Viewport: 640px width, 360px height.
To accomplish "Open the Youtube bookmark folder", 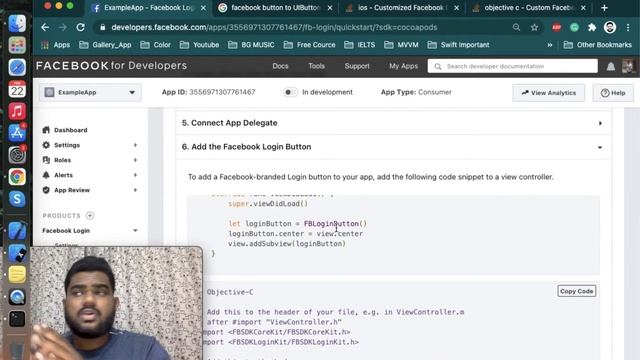I will point(200,45).
